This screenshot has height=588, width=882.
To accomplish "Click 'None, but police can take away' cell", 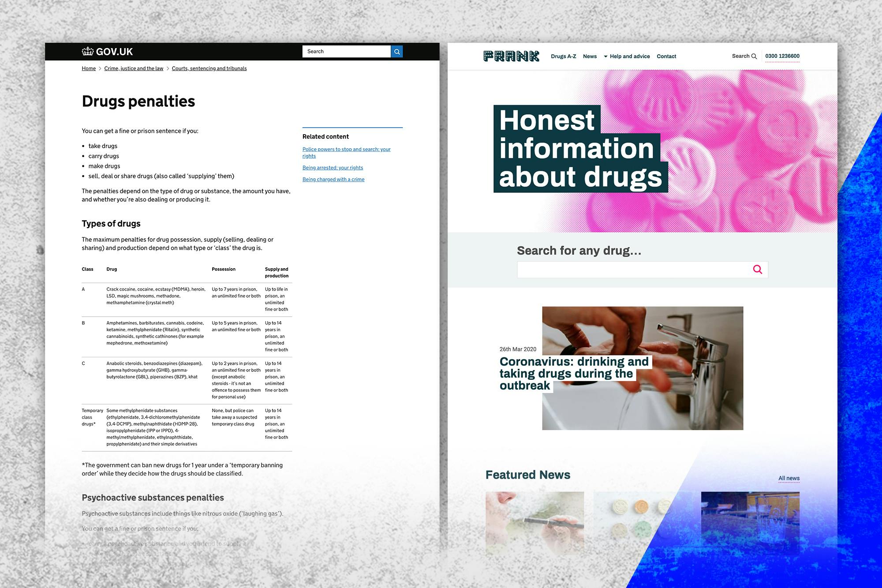I will [234, 417].
